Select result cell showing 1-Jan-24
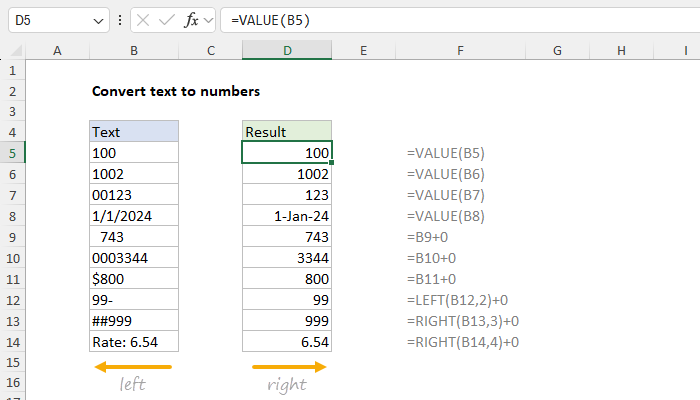 (287, 216)
